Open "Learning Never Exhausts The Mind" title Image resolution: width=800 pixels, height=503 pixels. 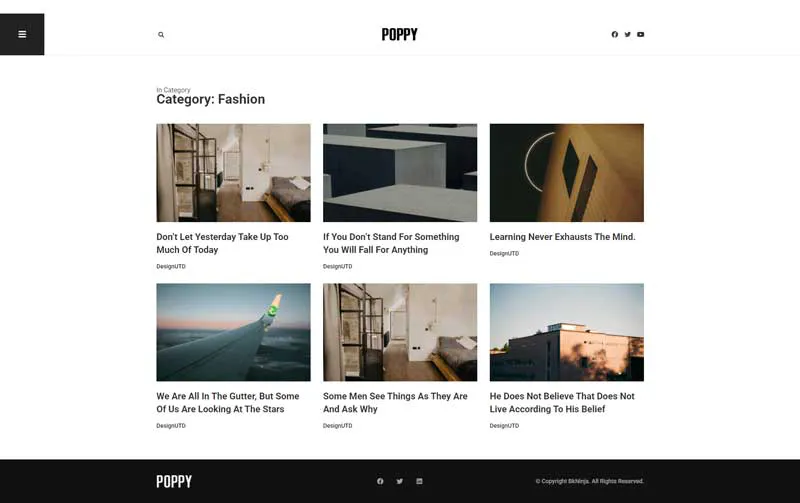562,237
